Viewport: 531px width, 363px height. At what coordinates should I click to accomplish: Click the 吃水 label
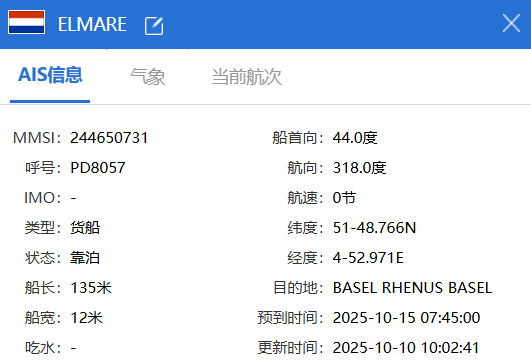click(x=43, y=348)
